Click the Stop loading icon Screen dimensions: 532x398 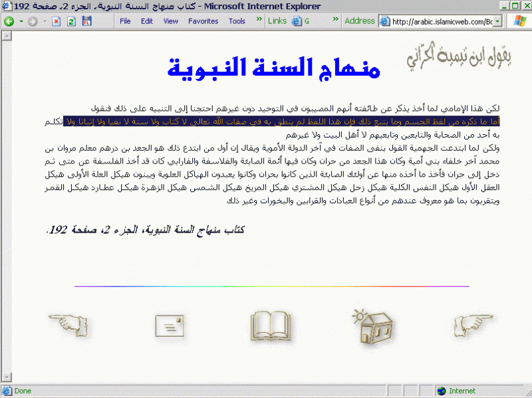pos(57,21)
